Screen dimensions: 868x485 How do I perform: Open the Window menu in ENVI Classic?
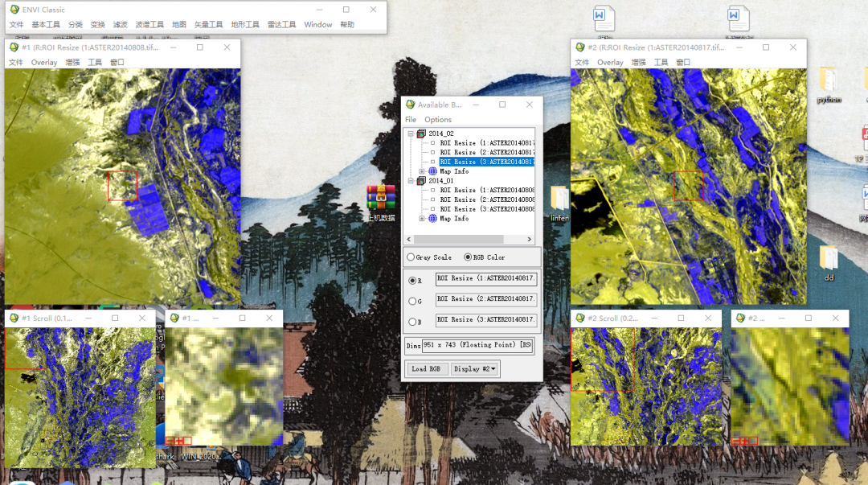[317, 24]
